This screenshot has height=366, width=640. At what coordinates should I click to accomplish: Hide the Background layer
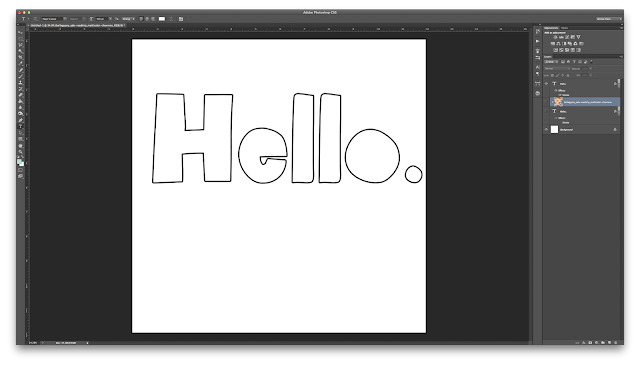point(546,129)
